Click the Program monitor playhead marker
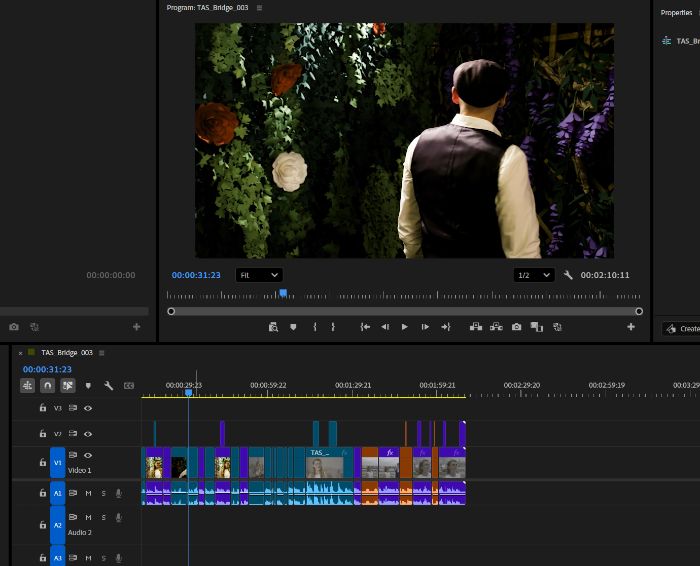This screenshot has height=566, width=700. 283,293
